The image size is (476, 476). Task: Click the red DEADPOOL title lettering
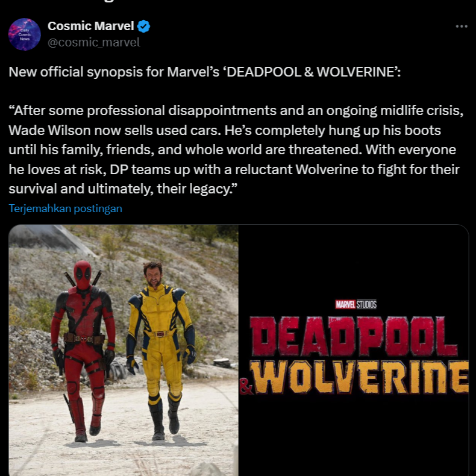[354, 336]
